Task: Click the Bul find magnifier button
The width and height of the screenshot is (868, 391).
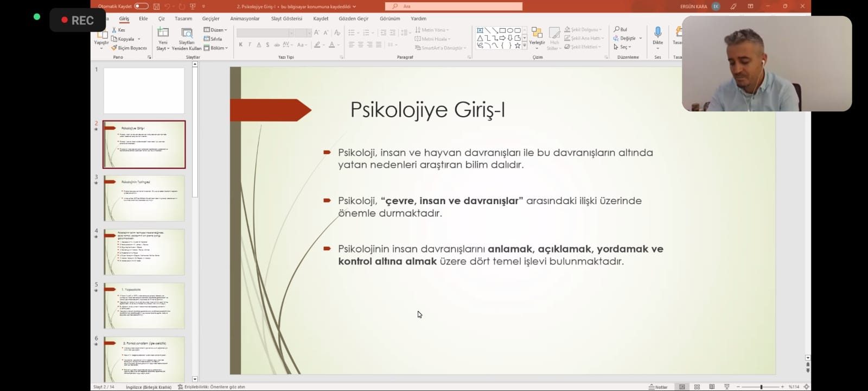Action: pos(620,29)
